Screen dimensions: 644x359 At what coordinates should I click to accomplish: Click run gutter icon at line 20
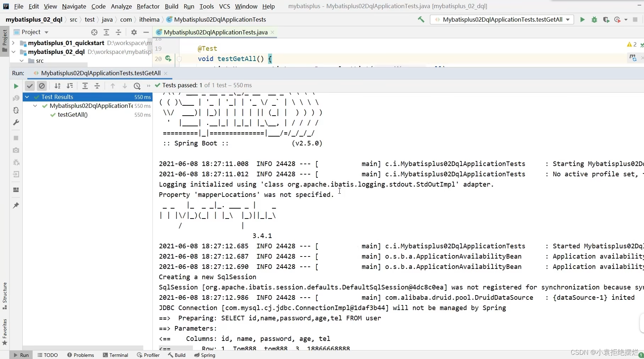168,59
